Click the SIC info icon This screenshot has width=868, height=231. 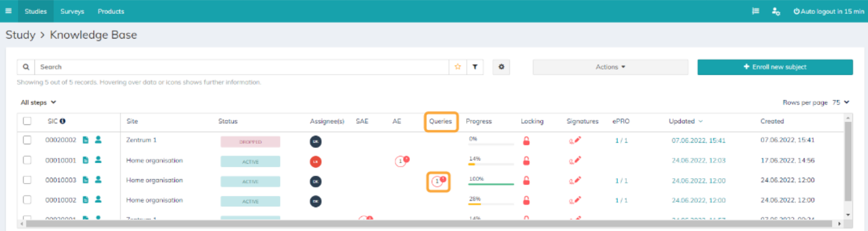point(63,121)
